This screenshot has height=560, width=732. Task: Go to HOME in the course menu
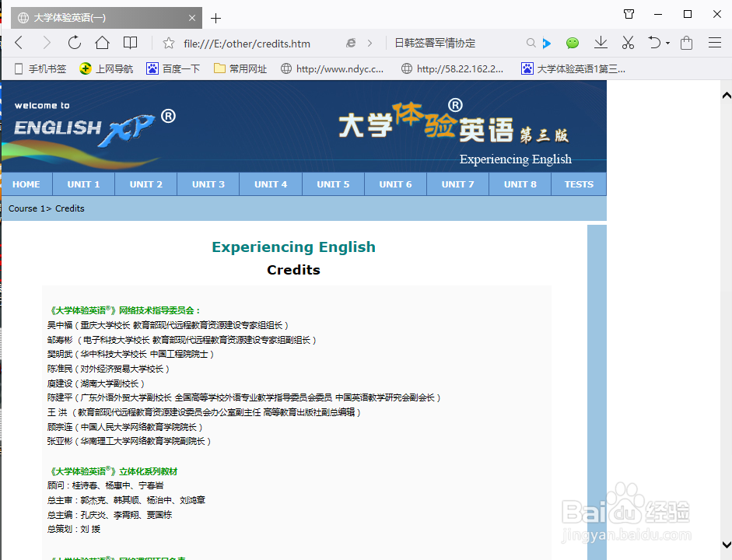point(26,184)
